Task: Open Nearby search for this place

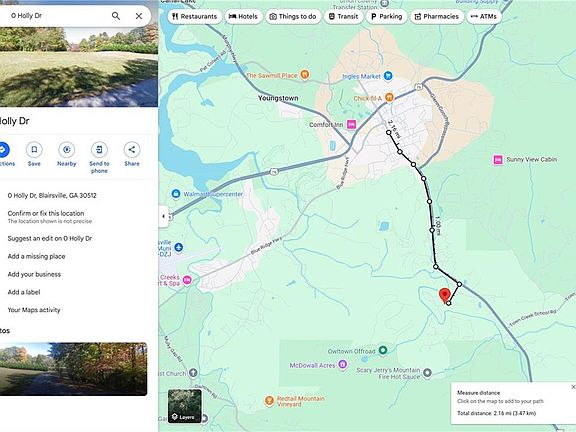Action: [x=66, y=154]
